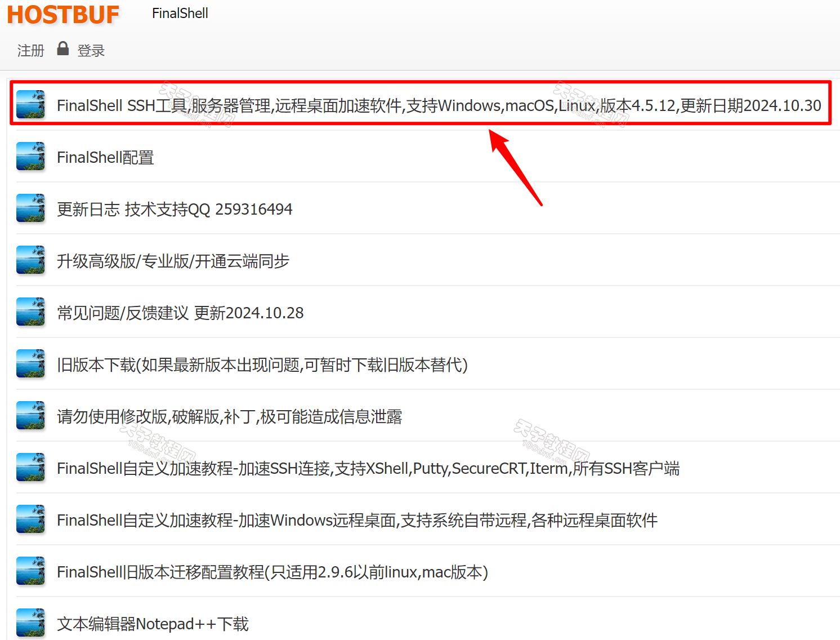Open 常见问题/反馈建议 更新2024.10.28 link
Viewport: 840px width, 640px height.
pos(180,313)
